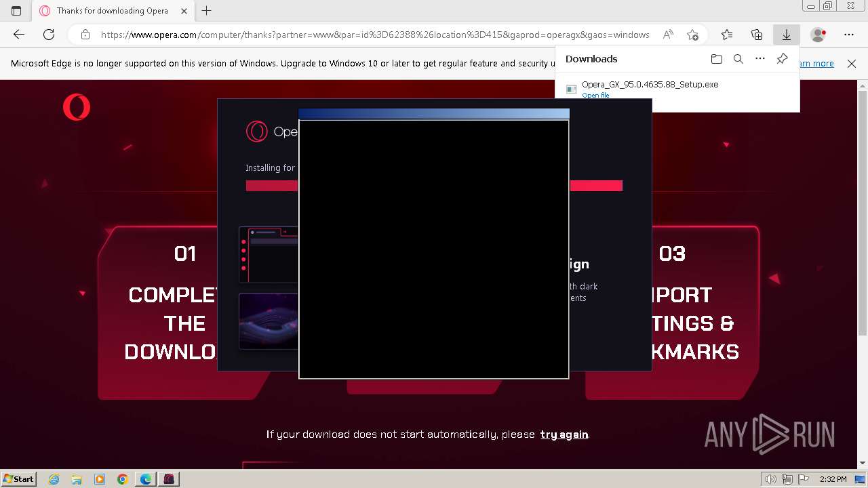868x488 pixels.
Task: Open Edge Settings and more menu
Action: [x=849, y=35]
